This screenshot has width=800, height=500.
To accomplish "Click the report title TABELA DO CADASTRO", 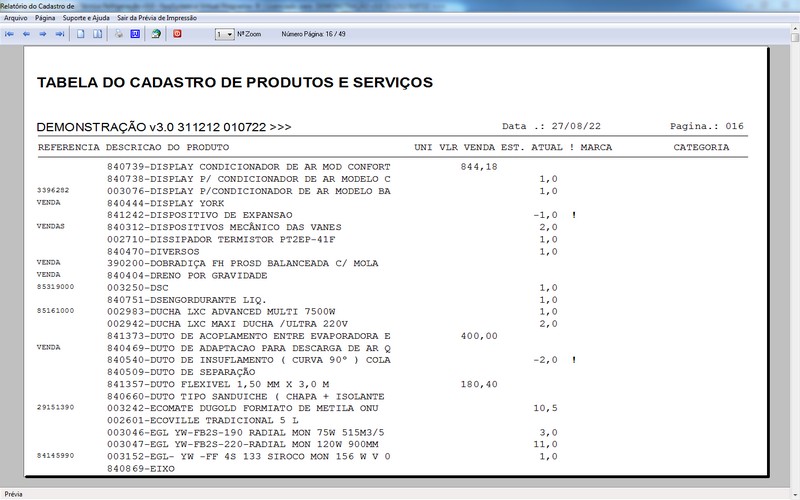I will 235,83.
